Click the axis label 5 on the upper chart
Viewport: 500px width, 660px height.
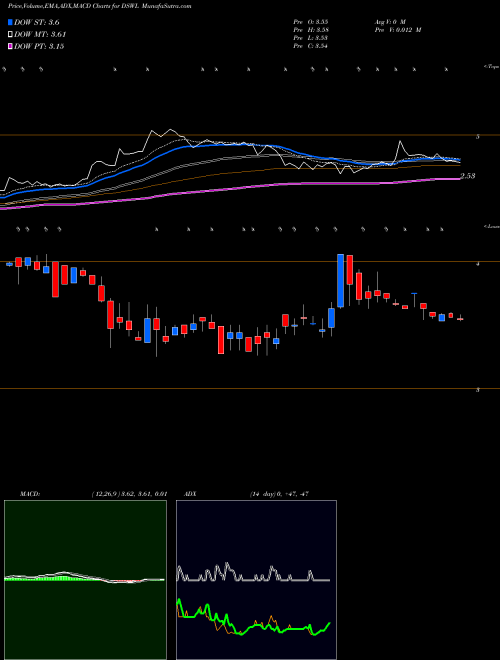coord(478,137)
